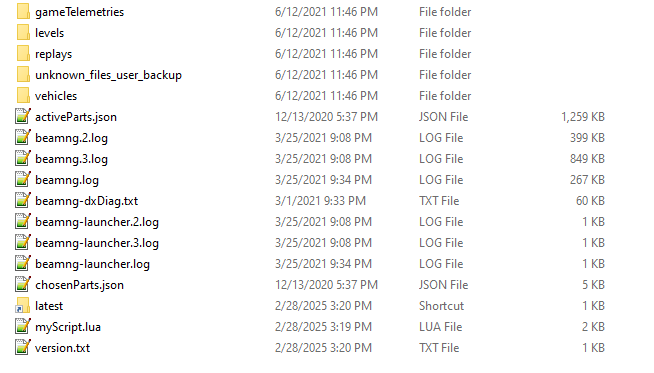Screen dimensions: 654x373
Task: Select the replays folder icon
Action: [23, 54]
